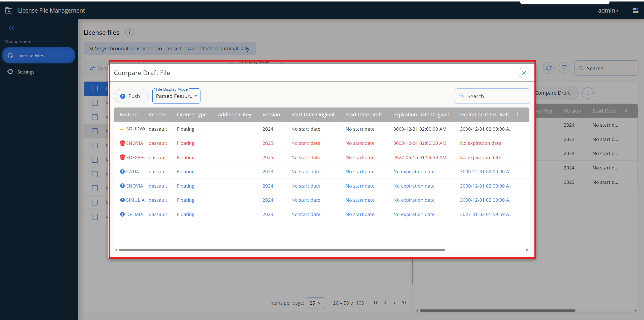
Task: Sort by Version column in dialog
Action: [x=271, y=115]
